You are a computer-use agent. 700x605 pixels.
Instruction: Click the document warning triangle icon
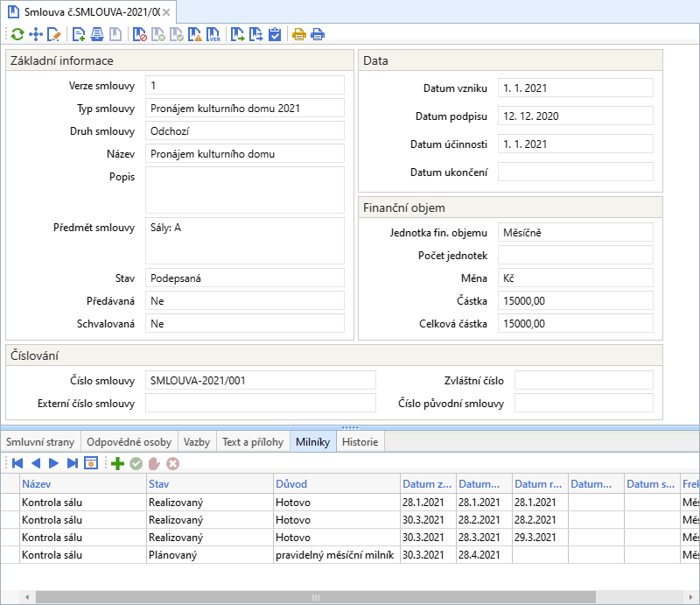click(194, 35)
